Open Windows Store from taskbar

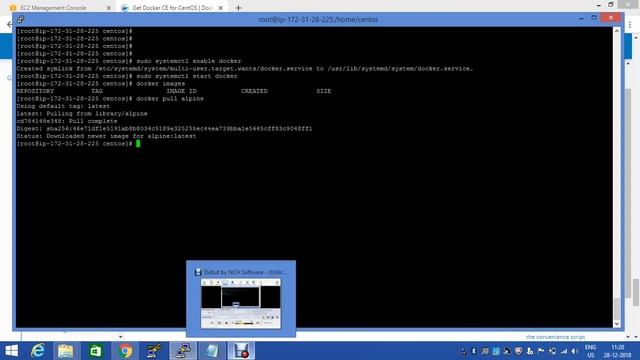coord(96,351)
